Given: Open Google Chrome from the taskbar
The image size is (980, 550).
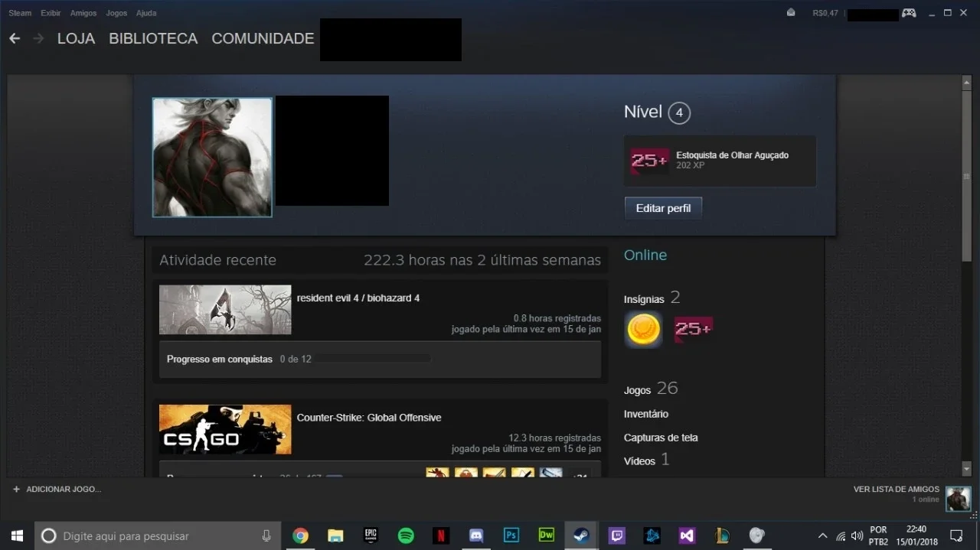Looking at the screenshot, I should coord(301,535).
